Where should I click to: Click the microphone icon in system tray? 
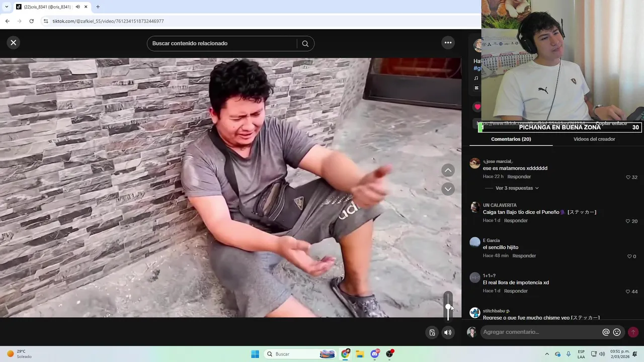coord(569,354)
